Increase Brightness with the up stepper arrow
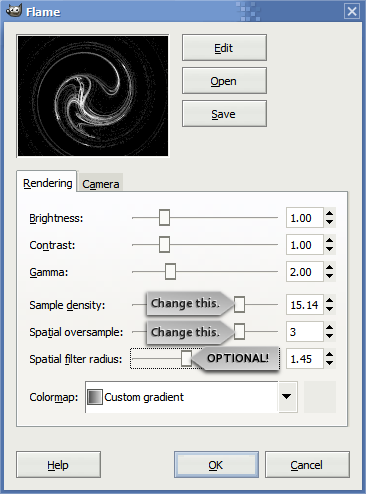The height and width of the screenshot is (494, 366). pos(329,214)
